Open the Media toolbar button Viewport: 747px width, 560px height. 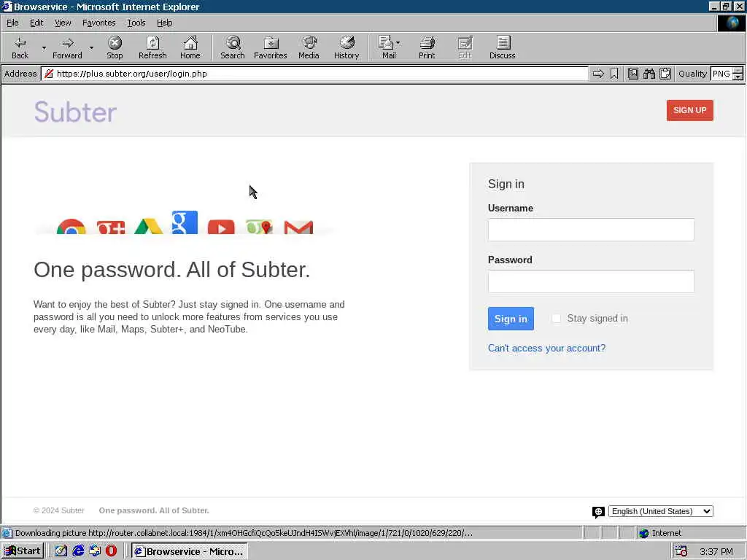(309, 47)
